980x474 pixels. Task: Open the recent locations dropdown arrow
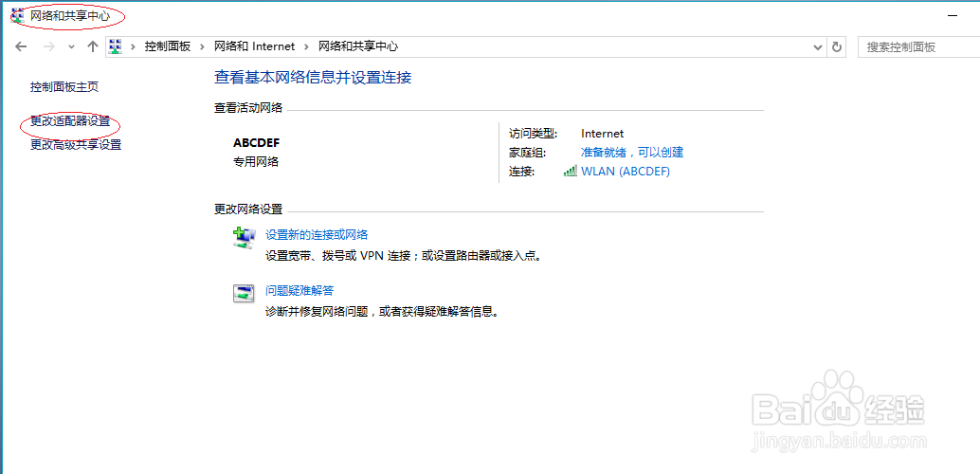coord(71,46)
